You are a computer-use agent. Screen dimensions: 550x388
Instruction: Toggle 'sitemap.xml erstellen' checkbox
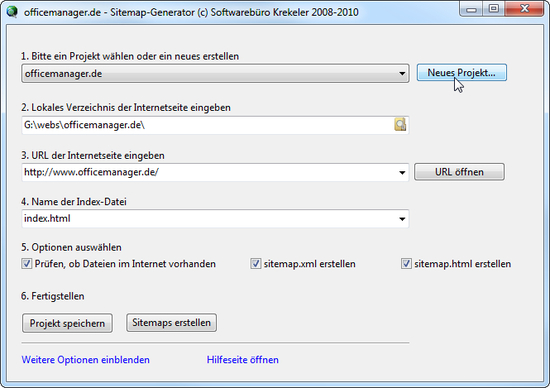pyautogui.click(x=256, y=263)
